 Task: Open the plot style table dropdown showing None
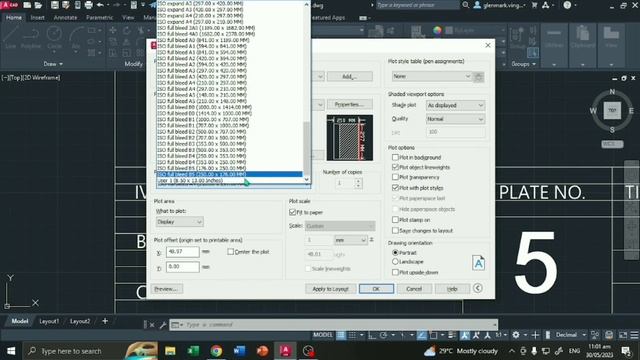pos(432,76)
